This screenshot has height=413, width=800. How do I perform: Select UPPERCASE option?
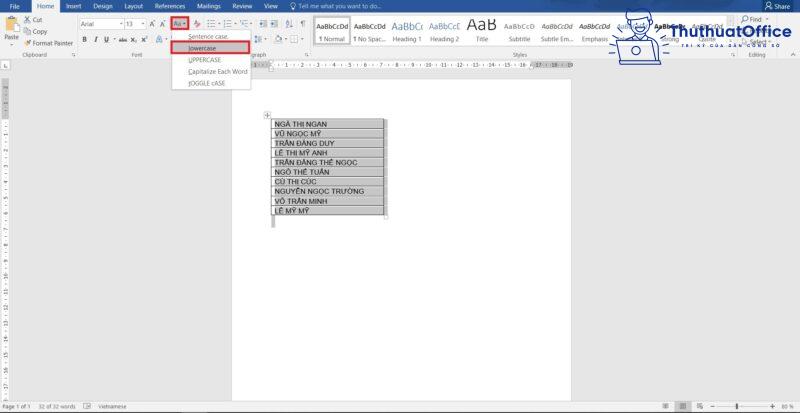click(x=211, y=60)
